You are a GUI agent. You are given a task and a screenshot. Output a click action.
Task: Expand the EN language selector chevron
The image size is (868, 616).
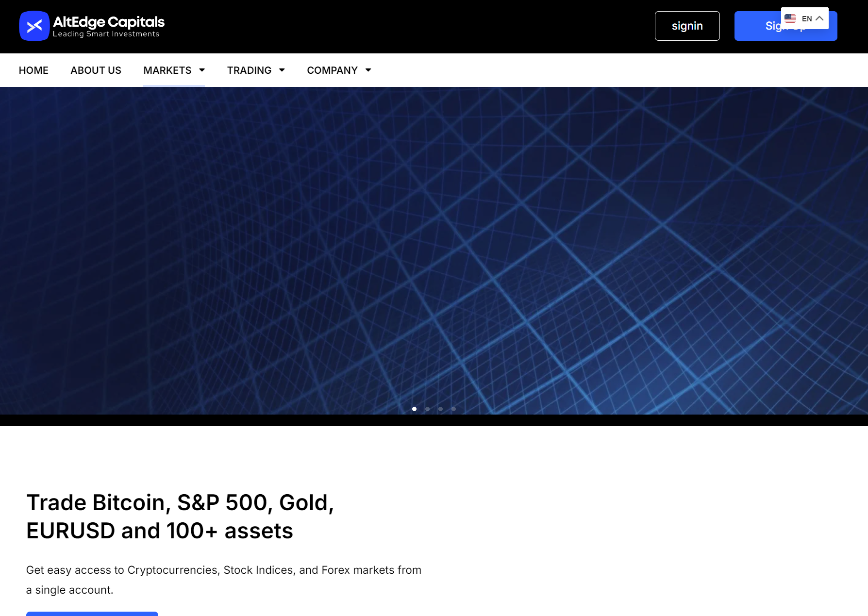(x=819, y=18)
